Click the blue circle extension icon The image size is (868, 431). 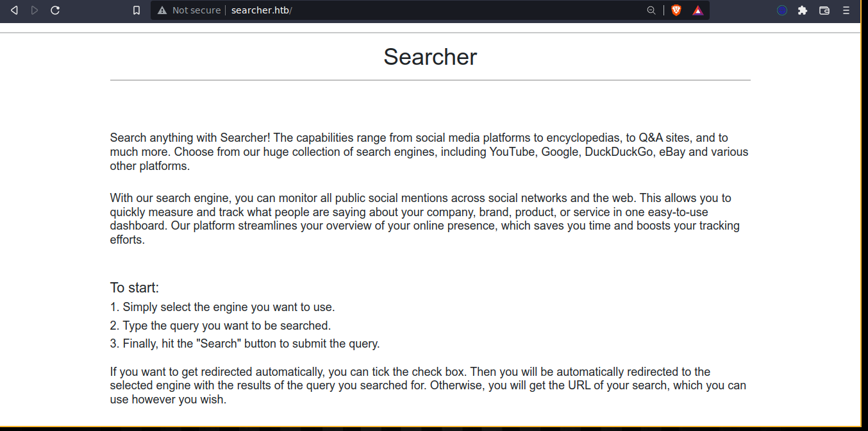point(781,10)
